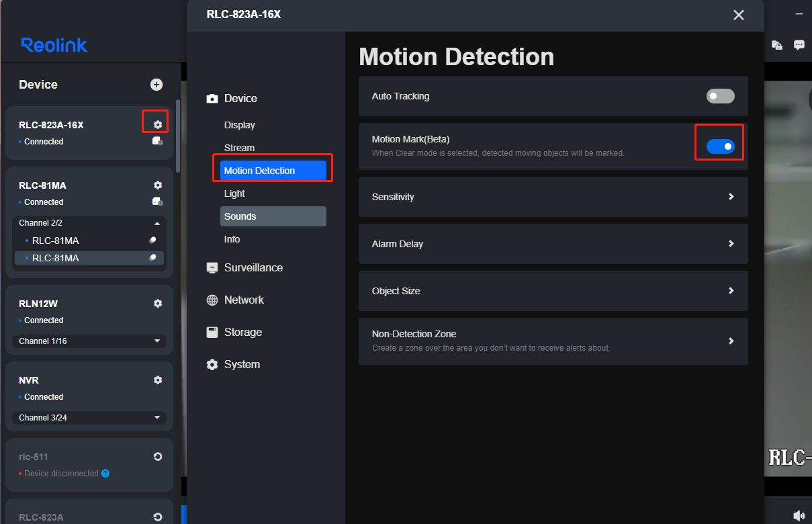Expand the Sensitivity settings row
This screenshot has width=812, height=524.
point(553,197)
